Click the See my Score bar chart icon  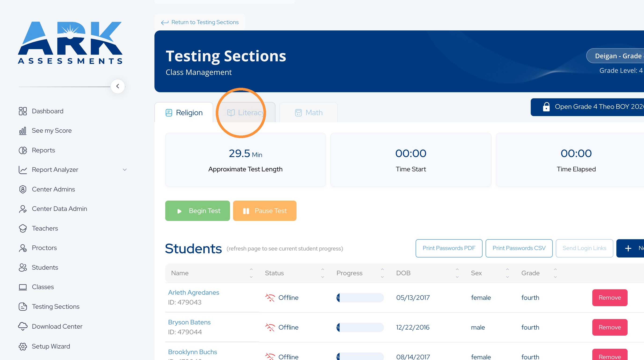tap(23, 131)
